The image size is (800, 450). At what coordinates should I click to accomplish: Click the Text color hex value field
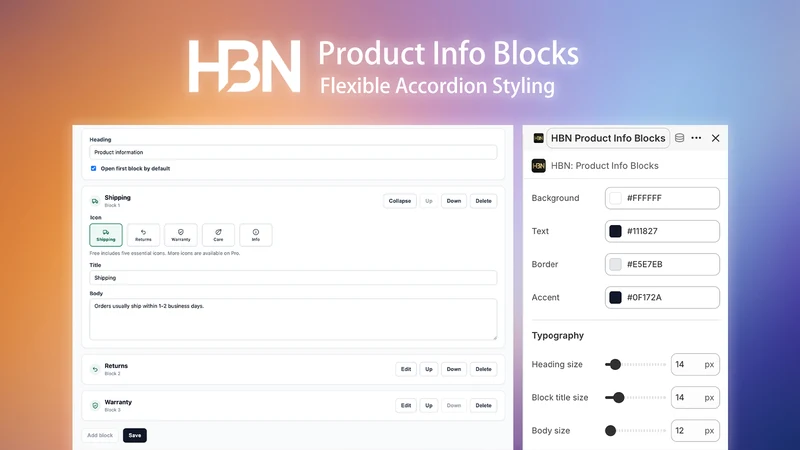pos(662,231)
